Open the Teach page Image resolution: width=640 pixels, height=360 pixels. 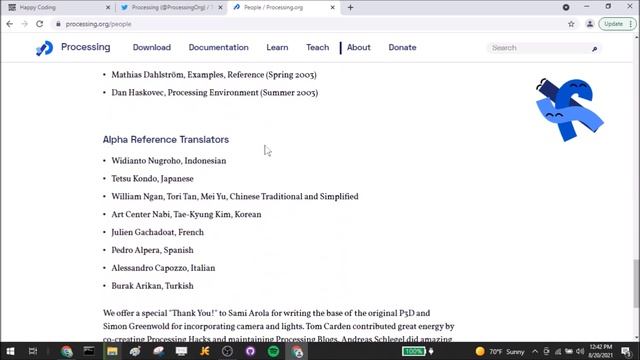(x=318, y=47)
